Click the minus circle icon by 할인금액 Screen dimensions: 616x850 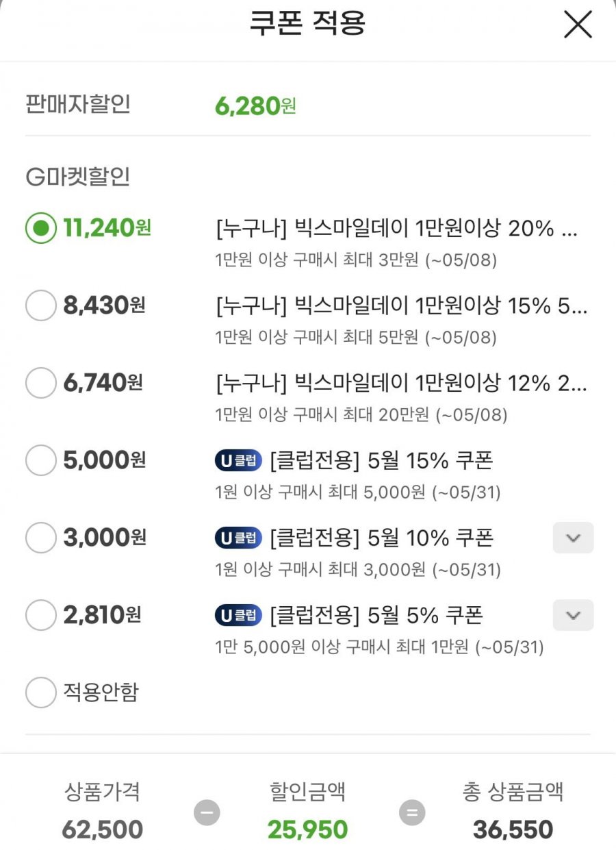click(207, 813)
